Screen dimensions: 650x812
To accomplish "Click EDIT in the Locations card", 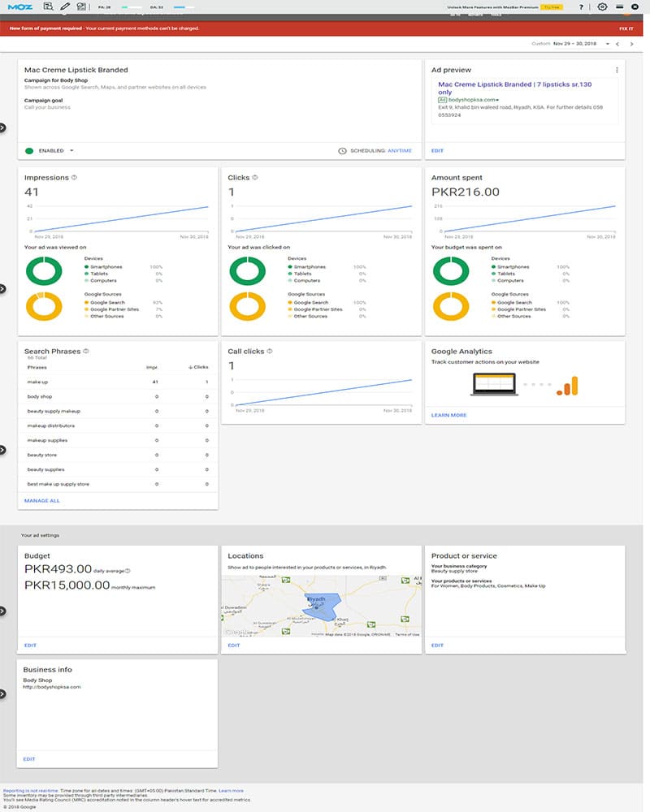I will pos(234,646).
